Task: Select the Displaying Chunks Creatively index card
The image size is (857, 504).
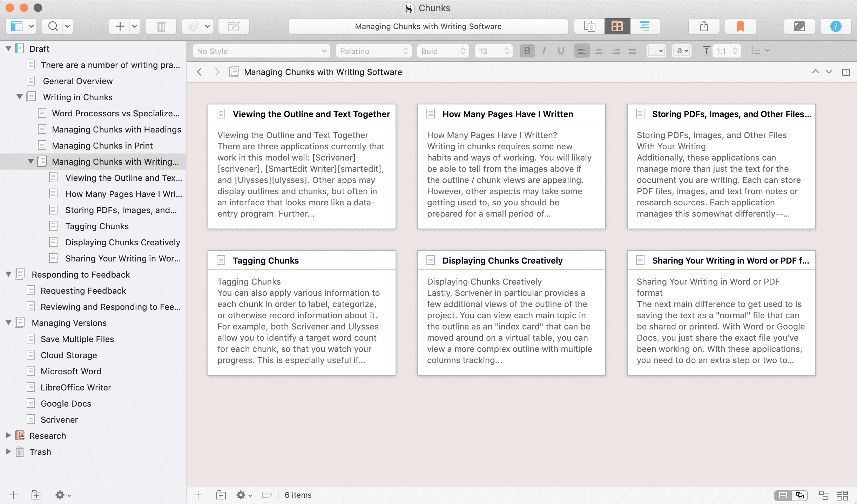Action: (511, 313)
